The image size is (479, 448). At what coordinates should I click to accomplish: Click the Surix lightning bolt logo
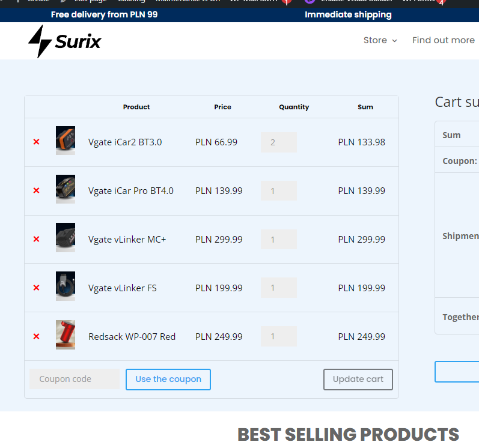pos(64,41)
